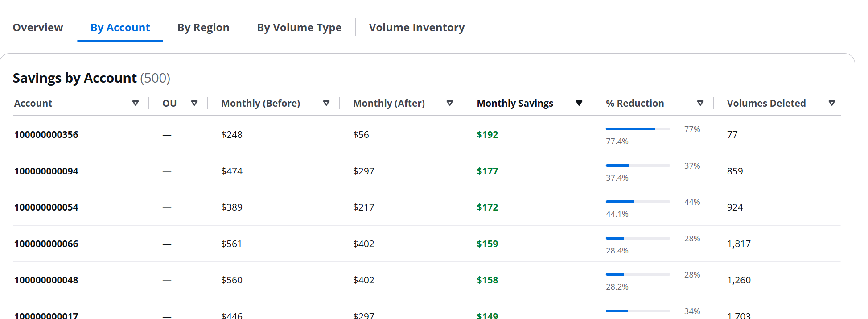This screenshot has width=868, height=319.
Task: Select account 100000000066
Action: [x=46, y=244]
